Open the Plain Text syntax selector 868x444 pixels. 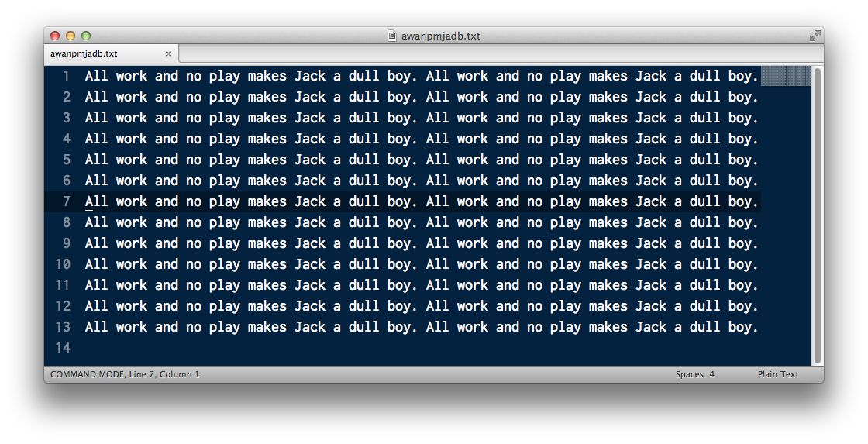[x=778, y=374]
